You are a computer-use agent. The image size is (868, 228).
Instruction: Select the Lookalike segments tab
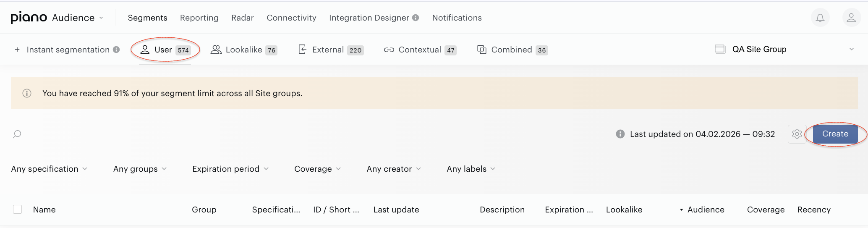click(x=244, y=50)
